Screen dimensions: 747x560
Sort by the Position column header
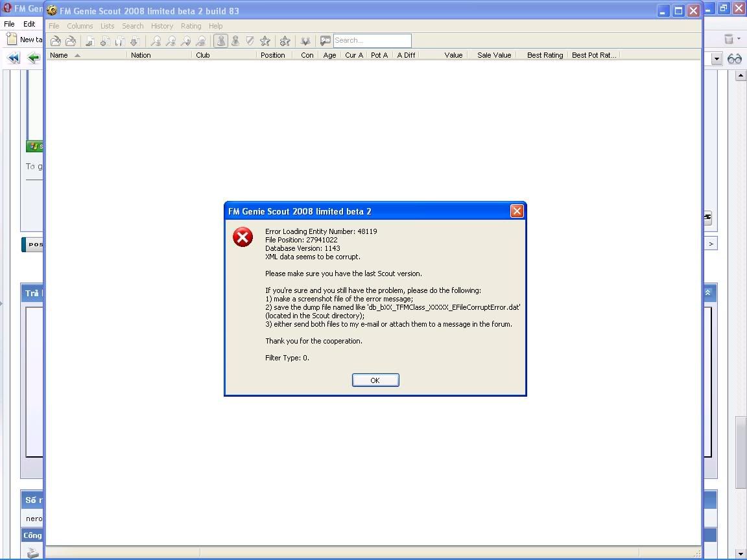(274, 55)
